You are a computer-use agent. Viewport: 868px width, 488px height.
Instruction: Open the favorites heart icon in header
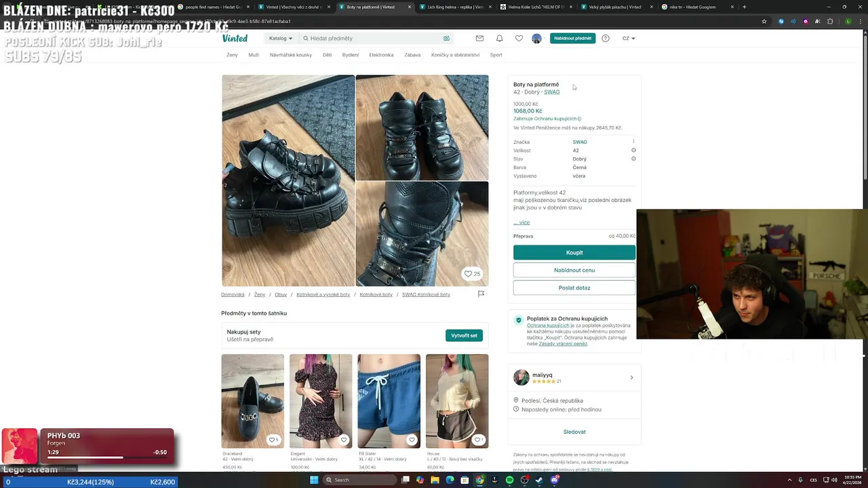pyautogui.click(x=519, y=39)
